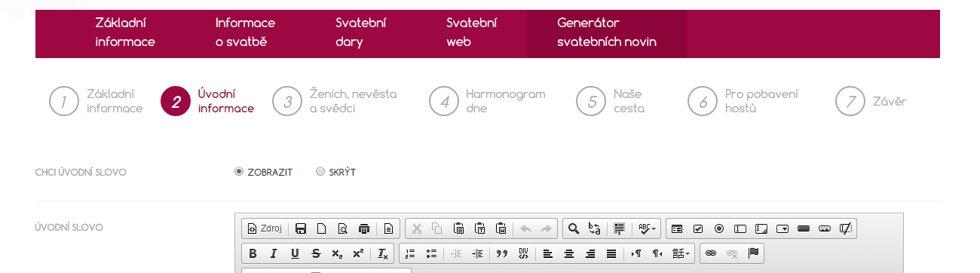Image resolution: width=980 pixels, height=273 pixels.
Task: Toggle Underline formatting
Action: 295,253
